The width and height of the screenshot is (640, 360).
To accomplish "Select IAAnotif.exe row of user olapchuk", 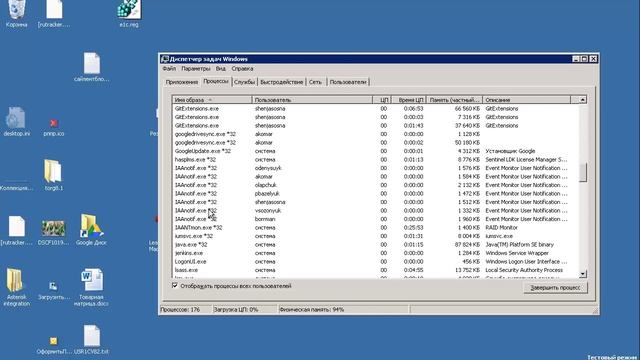I will point(376,185).
